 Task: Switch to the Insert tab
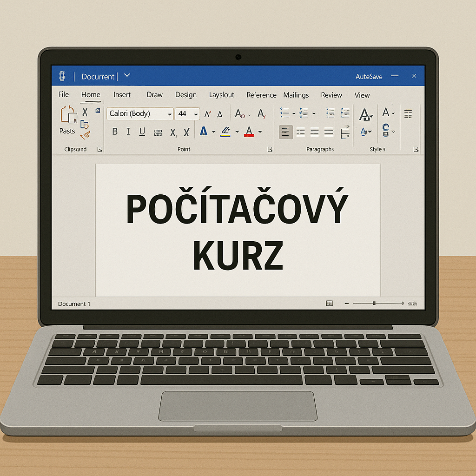[122, 95]
